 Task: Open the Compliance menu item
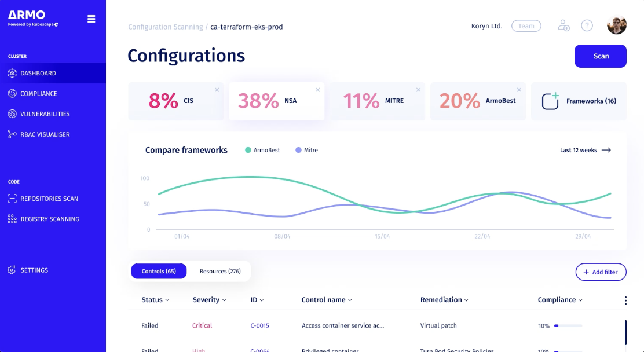pos(53,94)
